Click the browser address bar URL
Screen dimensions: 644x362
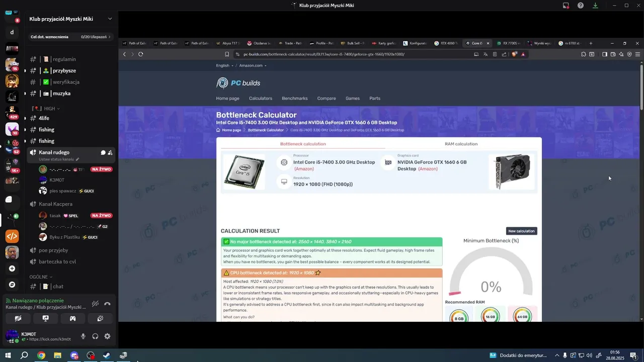coord(324,54)
